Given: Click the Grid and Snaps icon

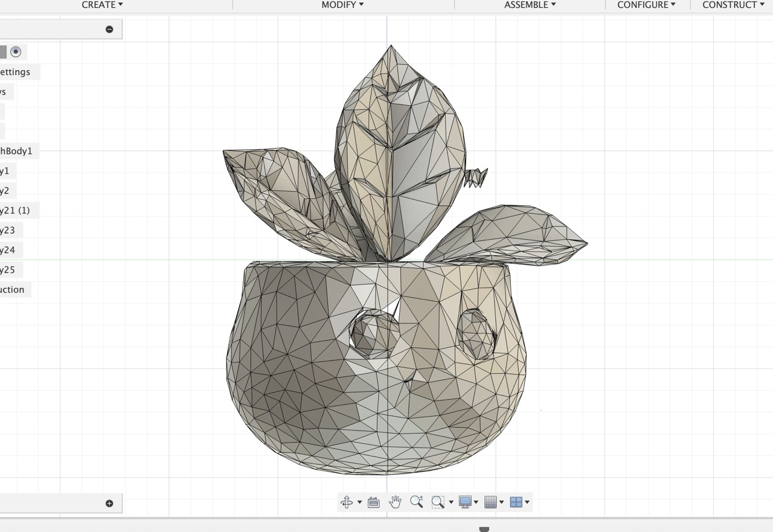Looking at the screenshot, I should click(492, 502).
